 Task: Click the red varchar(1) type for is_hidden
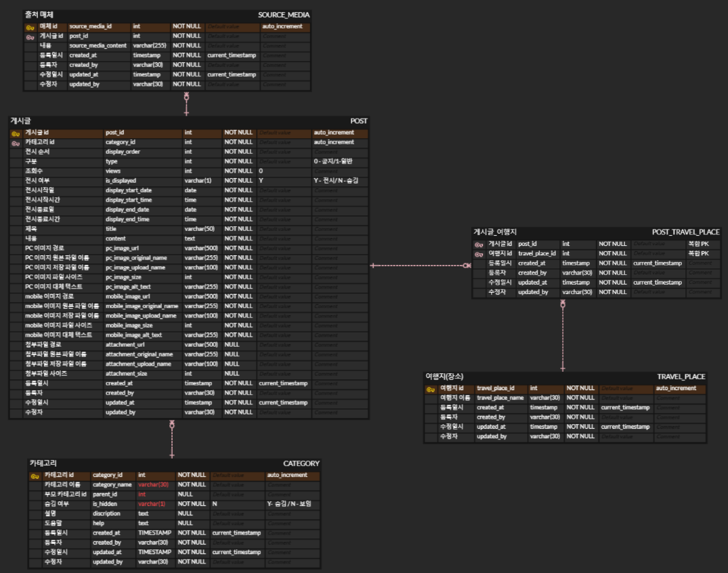(x=152, y=505)
